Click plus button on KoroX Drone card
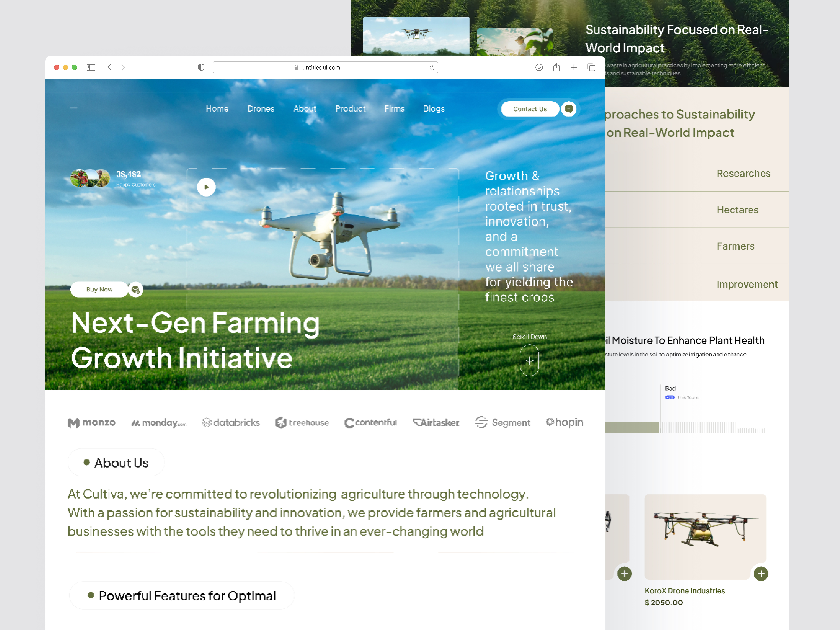Image resolution: width=840 pixels, height=630 pixels. 761,574
